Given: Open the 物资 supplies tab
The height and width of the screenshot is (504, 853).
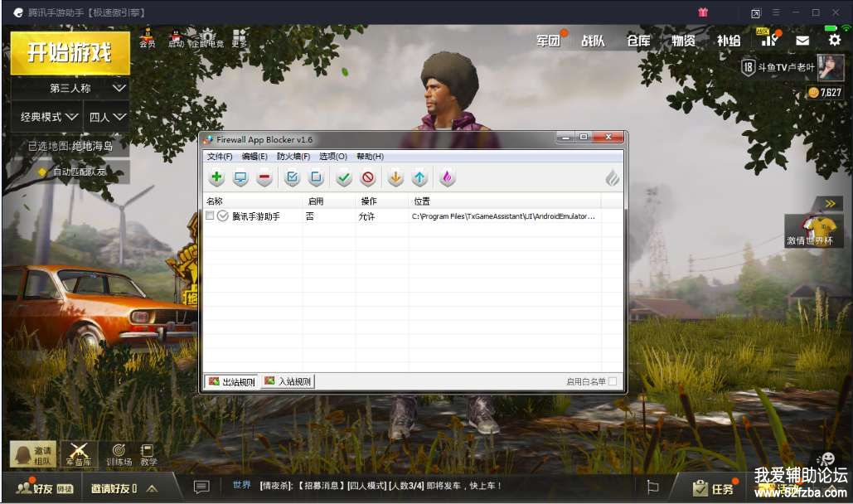Looking at the screenshot, I should 683,41.
